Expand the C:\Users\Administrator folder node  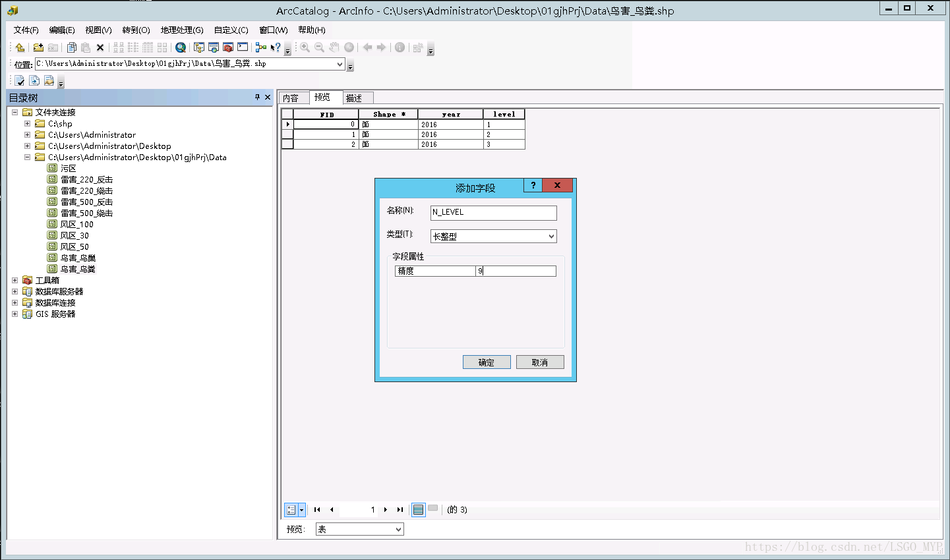coord(27,134)
